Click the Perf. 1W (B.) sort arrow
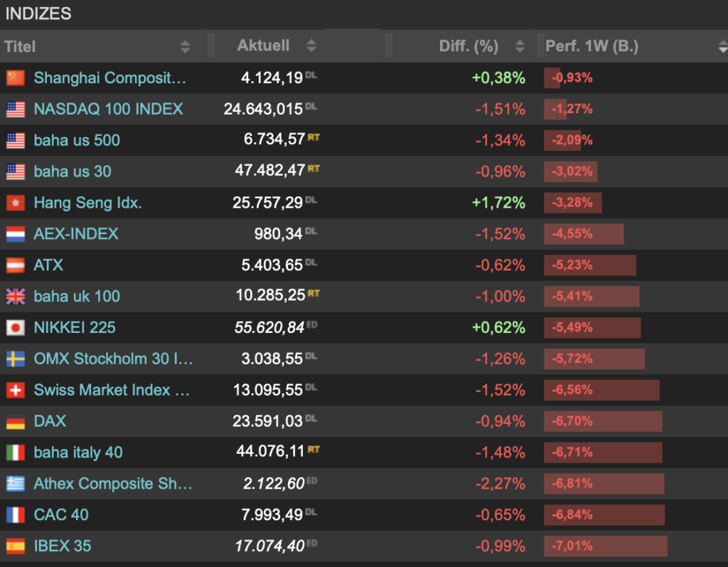This screenshot has width=728, height=567. click(722, 47)
